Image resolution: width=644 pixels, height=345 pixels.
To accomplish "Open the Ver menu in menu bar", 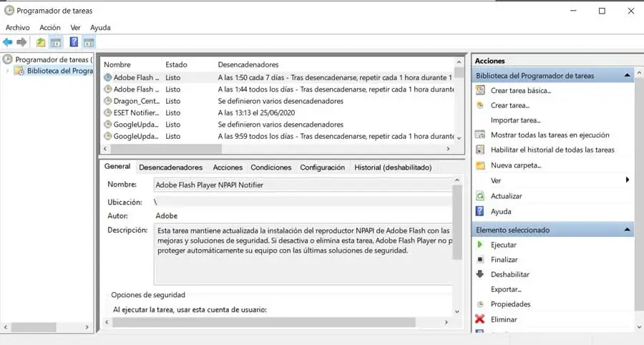I will 75,27.
